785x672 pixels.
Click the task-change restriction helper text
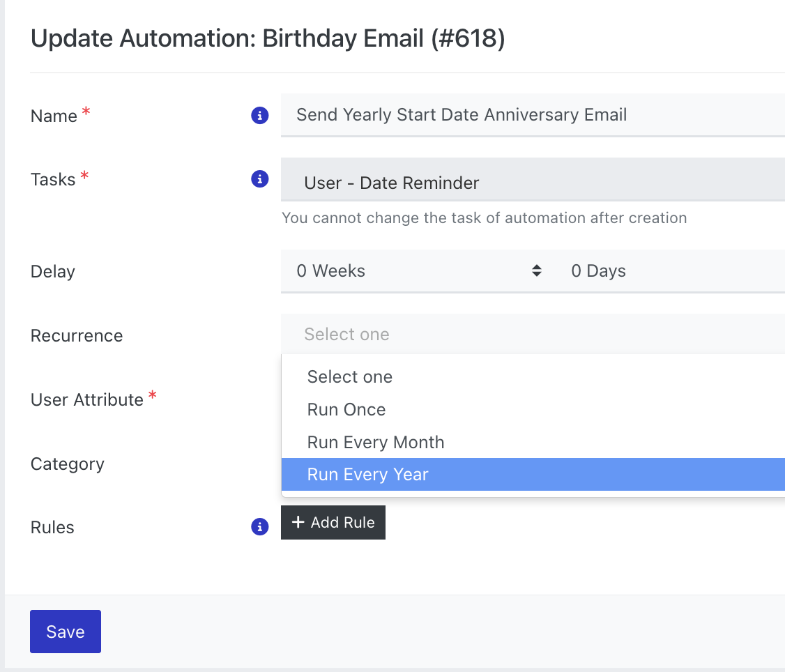pyautogui.click(x=484, y=218)
